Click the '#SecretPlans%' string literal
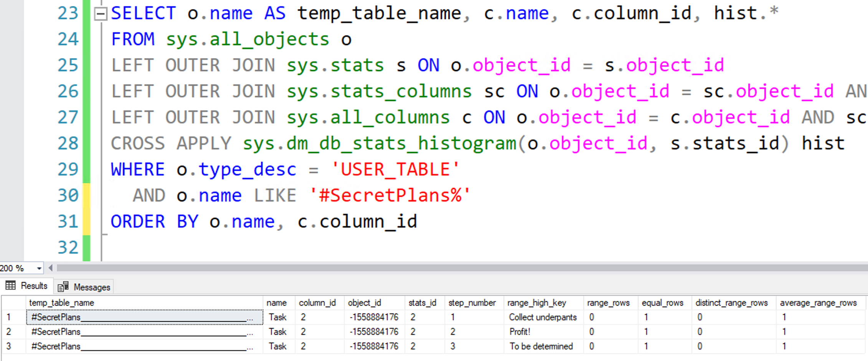Viewport: 868px width, 361px height. [x=390, y=195]
